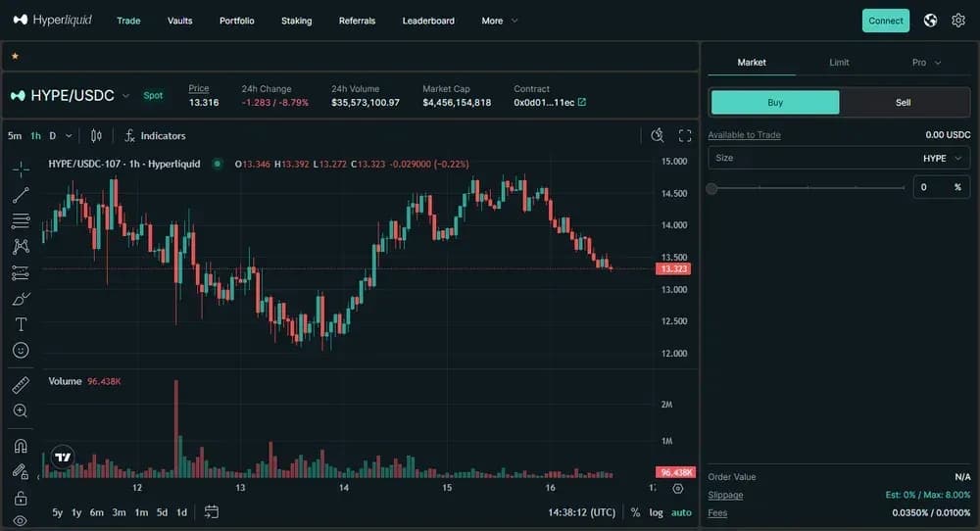
Task: Click the 14:38:12 (UTC) timezone clock
Action: pyautogui.click(x=581, y=512)
